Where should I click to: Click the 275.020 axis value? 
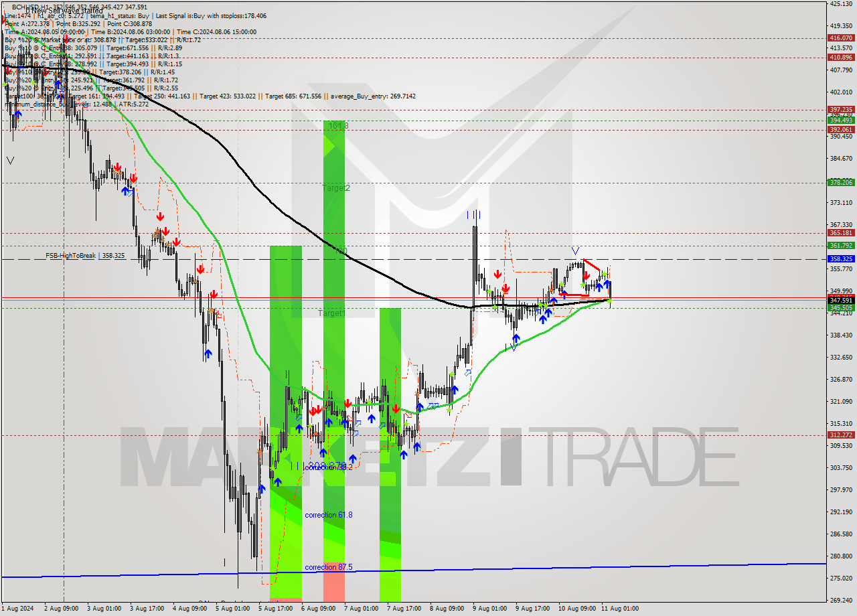click(840, 578)
